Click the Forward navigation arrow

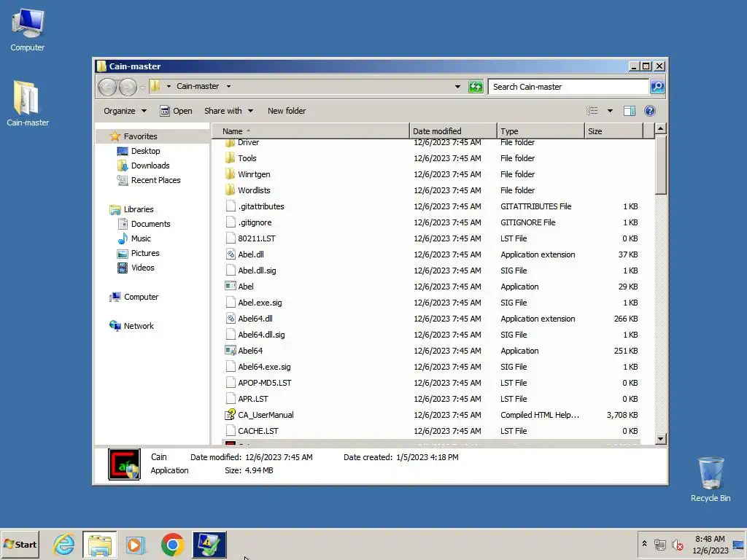128,87
